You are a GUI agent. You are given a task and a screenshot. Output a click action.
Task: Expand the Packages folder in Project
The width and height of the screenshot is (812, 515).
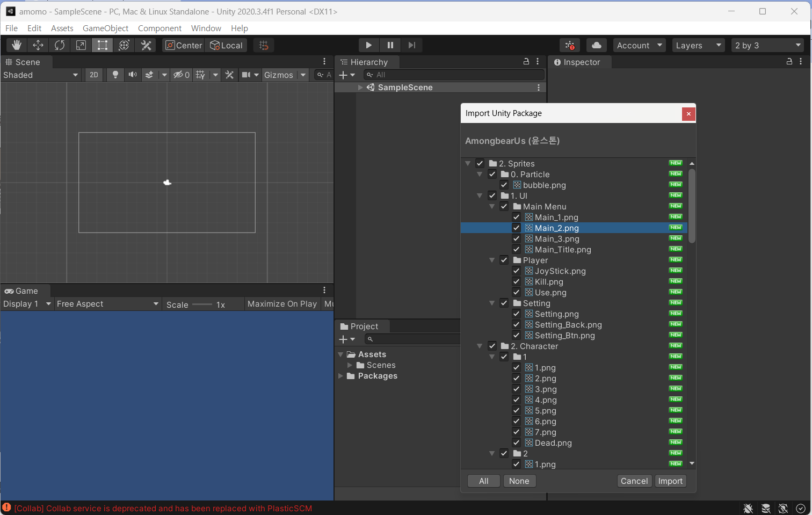(x=340, y=376)
